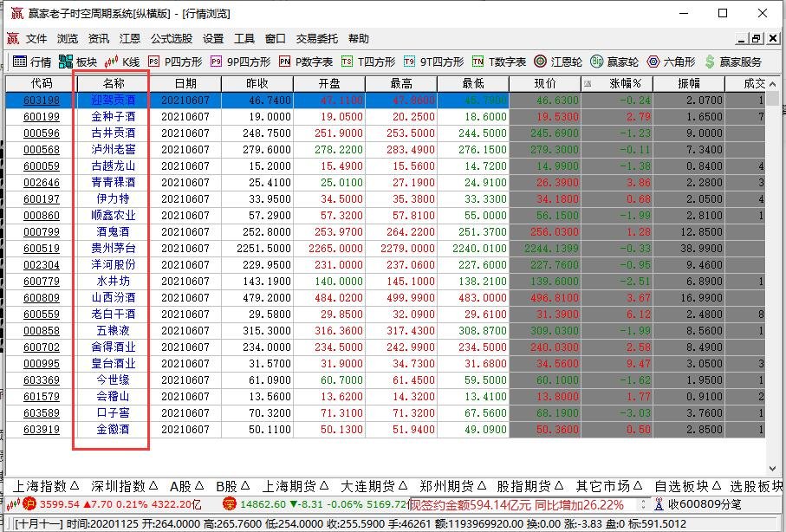Switch to K线 candlestick chart icon
786x532 pixels.
(x=121, y=61)
